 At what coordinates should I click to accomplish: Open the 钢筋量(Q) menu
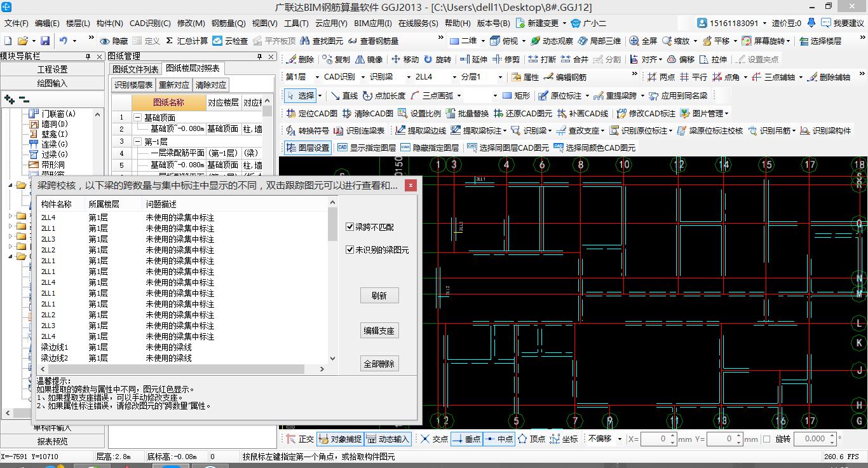point(229,23)
